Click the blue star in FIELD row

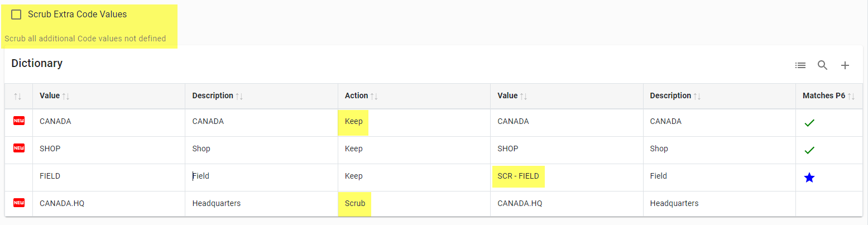click(809, 178)
